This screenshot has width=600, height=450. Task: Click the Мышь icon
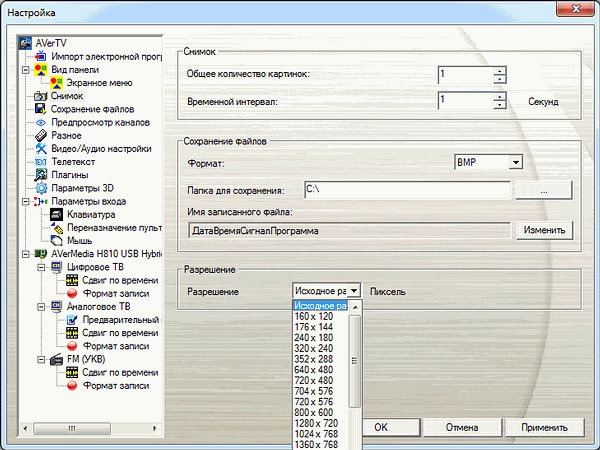click(x=57, y=241)
